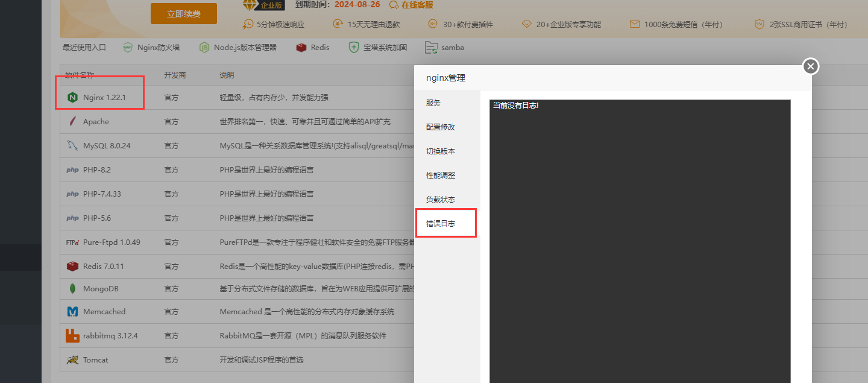Open PHP-7.4.33 software name

(x=102, y=194)
